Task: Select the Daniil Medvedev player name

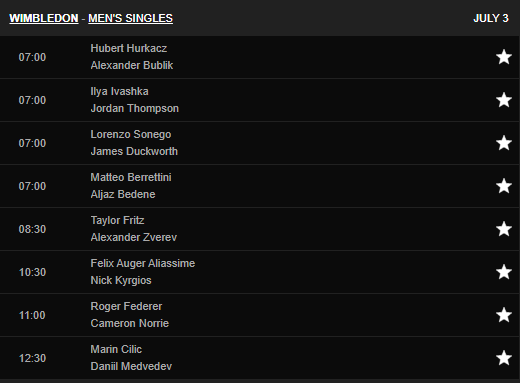Action: tap(131, 366)
